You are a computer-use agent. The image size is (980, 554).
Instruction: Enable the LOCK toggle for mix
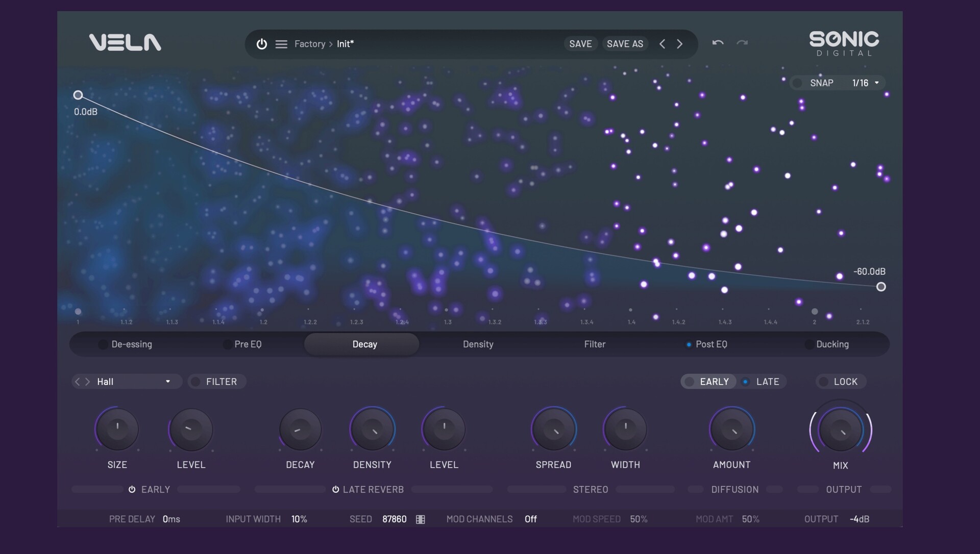(823, 382)
